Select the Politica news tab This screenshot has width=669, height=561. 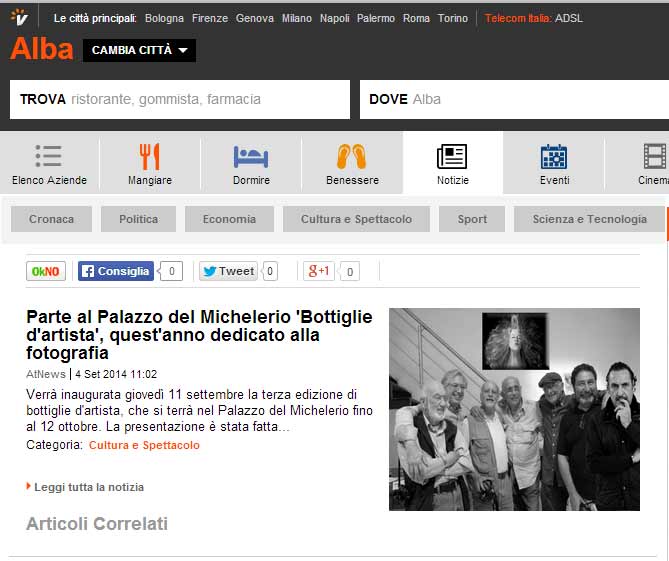[x=138, y=219]
